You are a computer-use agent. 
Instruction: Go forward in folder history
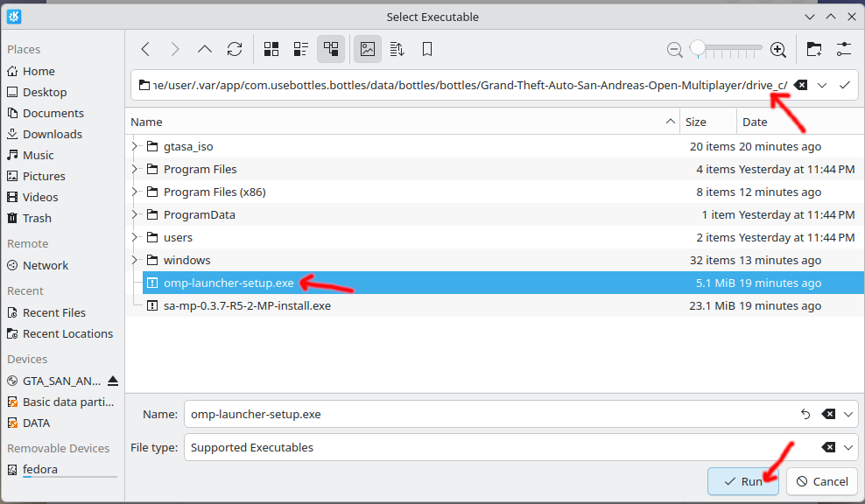pos(175,50)
